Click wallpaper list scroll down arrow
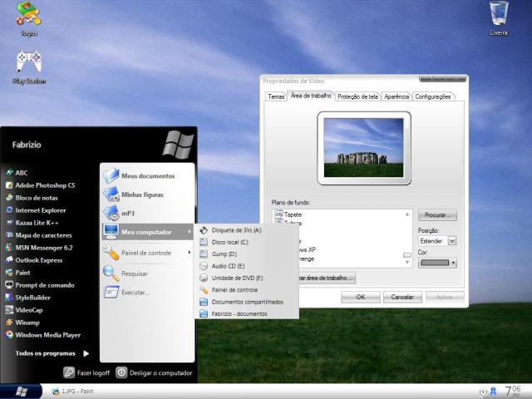Screen dimensions: 532x399 pyautogui.click(x=407, y=263)
